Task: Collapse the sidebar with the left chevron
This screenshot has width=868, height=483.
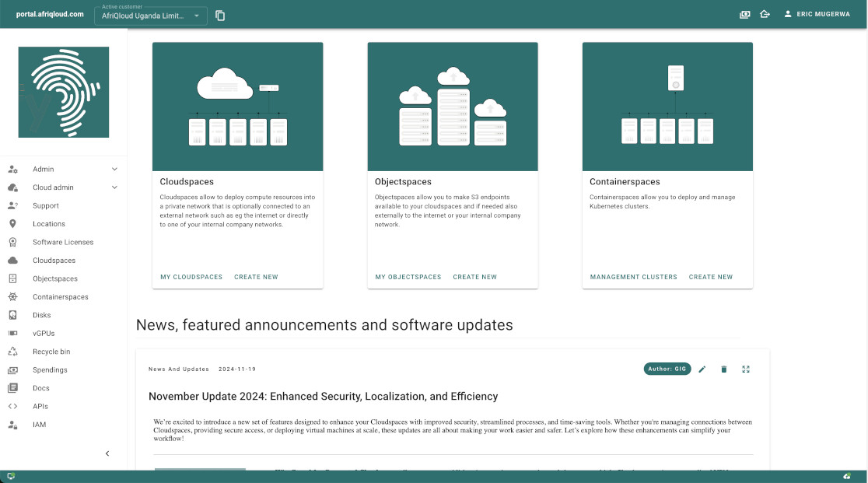Action: point(107,453)
